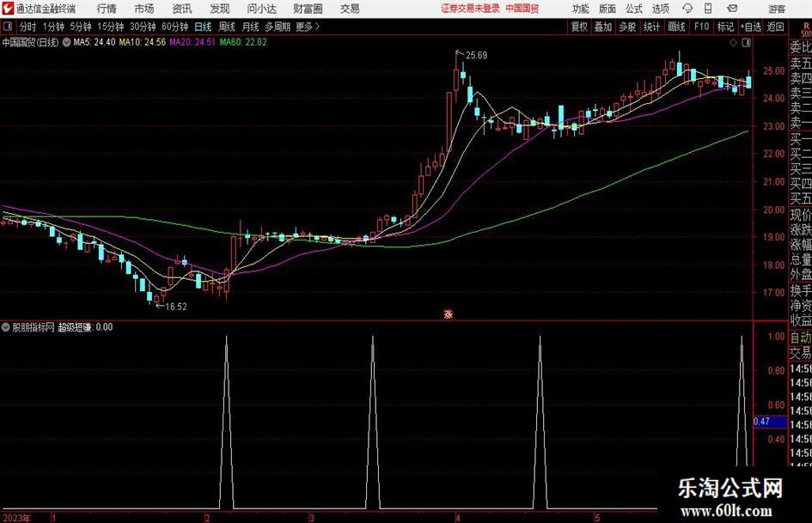Open the mobile phone icon
Screen dimensions: 812x523
(x=708, y=9)
